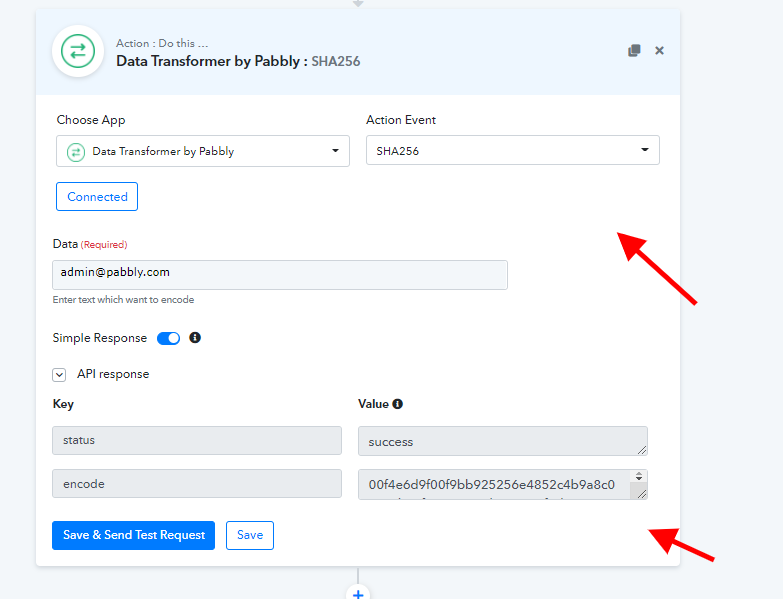The width and height of the screenshot is (783, 599).
Task: Click scroll arrows in encode value box
Action: click(x=639, y=476)
